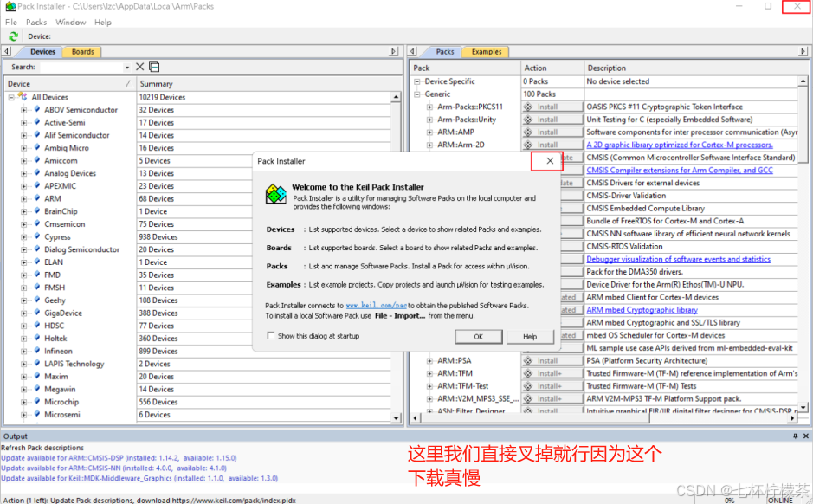Click the All Devices root icon
813x504 pixels.
[x=23, y=96]
